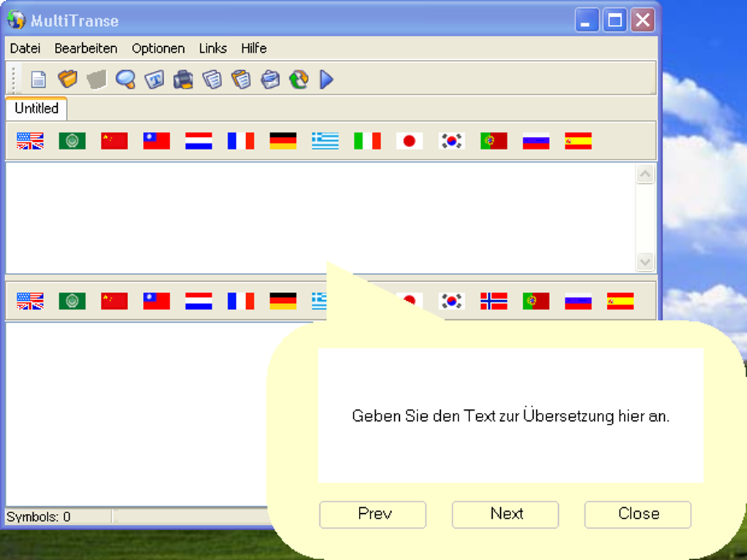Pick Netherlands flag in lower language row

(x=198, y=301)
